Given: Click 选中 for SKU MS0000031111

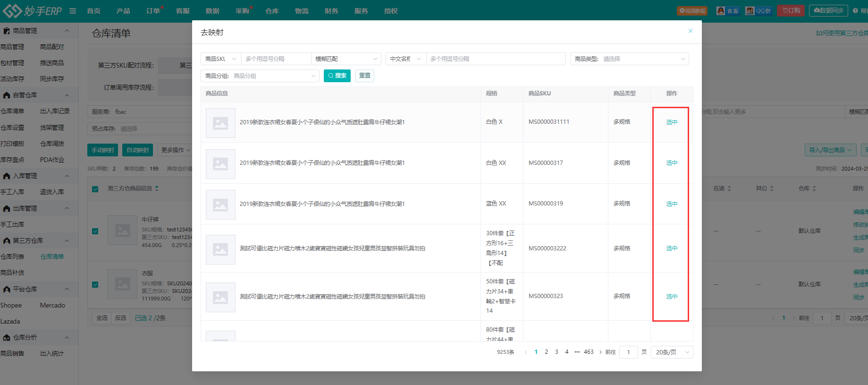Looking at the screenshot, I should (671, 122).
